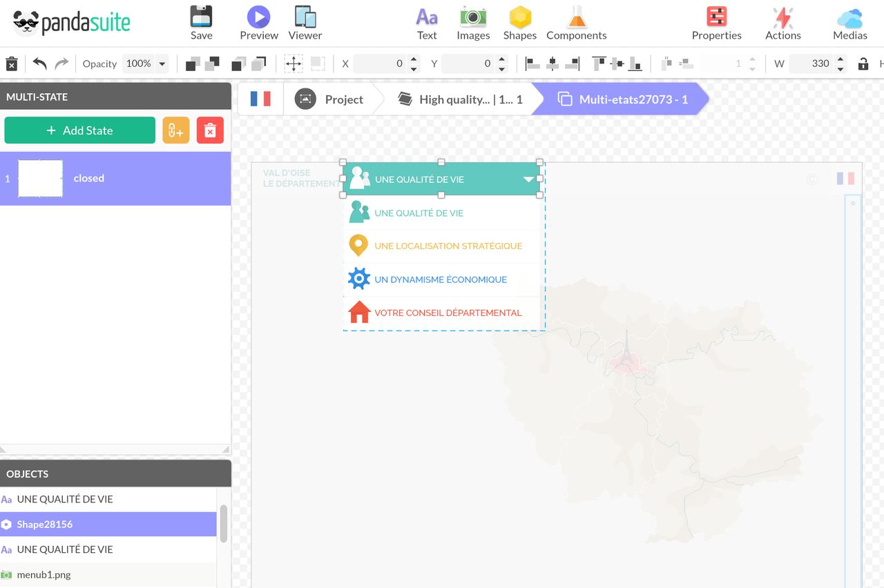Viewport: 884px width, 588px height.
Task: Toggle the width lock padlock
Action: (x=863, y=63)
